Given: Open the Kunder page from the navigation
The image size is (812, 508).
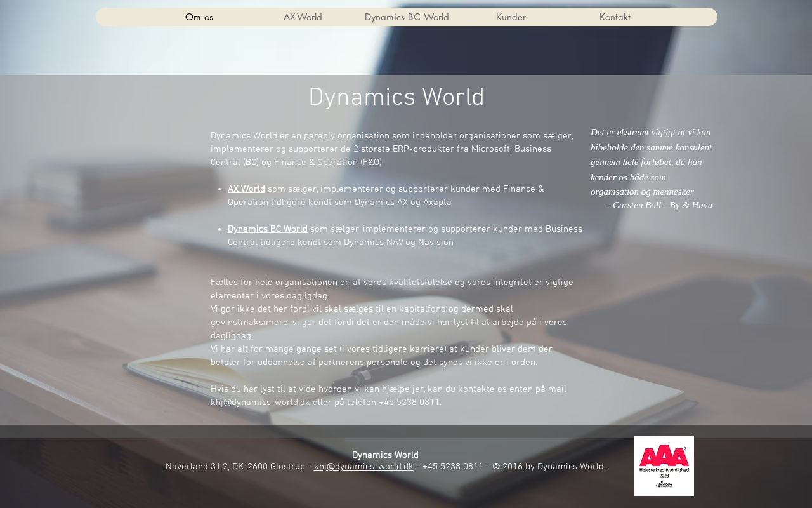Looking at the screenshot, I should coord(511,17).
